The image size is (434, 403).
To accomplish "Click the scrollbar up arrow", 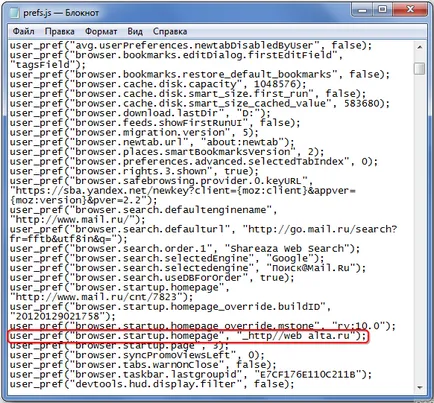I will 420,47.
